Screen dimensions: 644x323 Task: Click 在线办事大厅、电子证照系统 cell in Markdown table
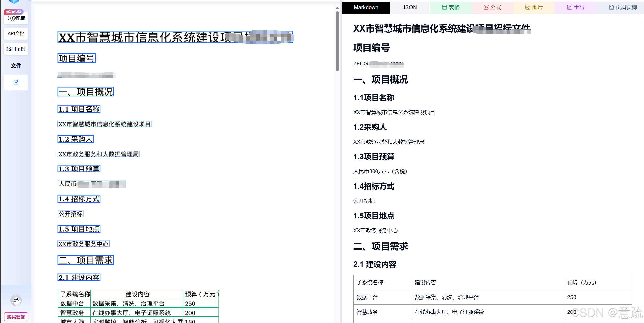pos(488,312)
